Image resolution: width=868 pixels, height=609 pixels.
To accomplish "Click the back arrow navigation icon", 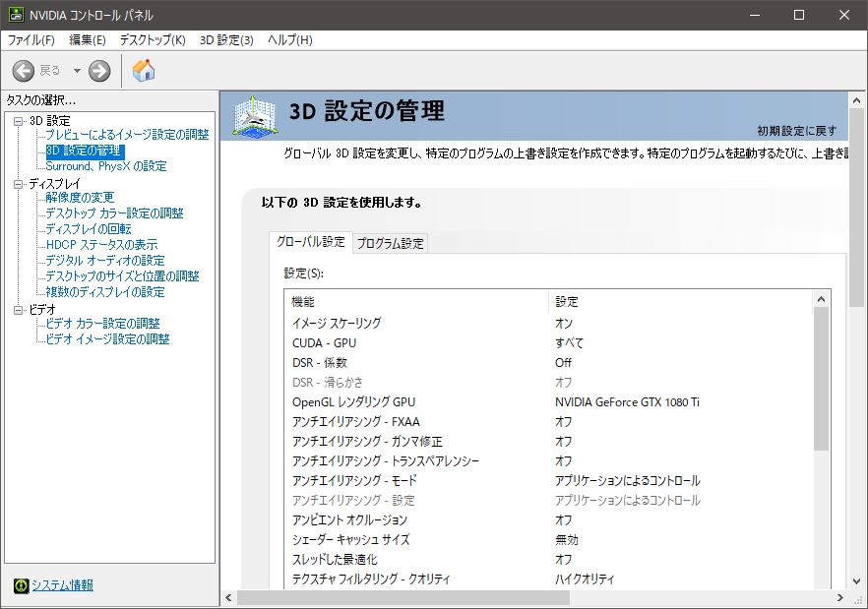I will coord(24,71).
